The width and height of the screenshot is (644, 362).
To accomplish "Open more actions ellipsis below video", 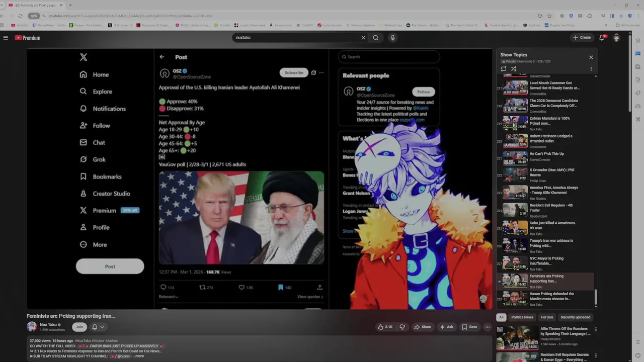I will (488, 327).
